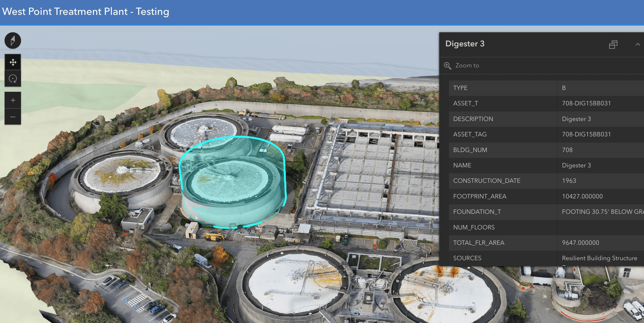This screenshot has width=644, height=323.
Task: Select the pan navigation tool
Action: click(x=13, y=62)
